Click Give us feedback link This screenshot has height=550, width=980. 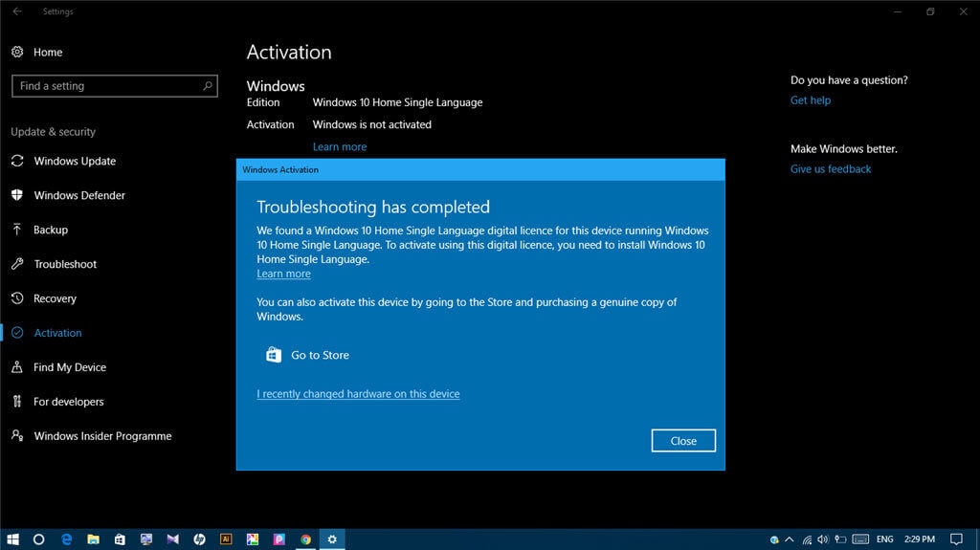click(x=831, y=168)
